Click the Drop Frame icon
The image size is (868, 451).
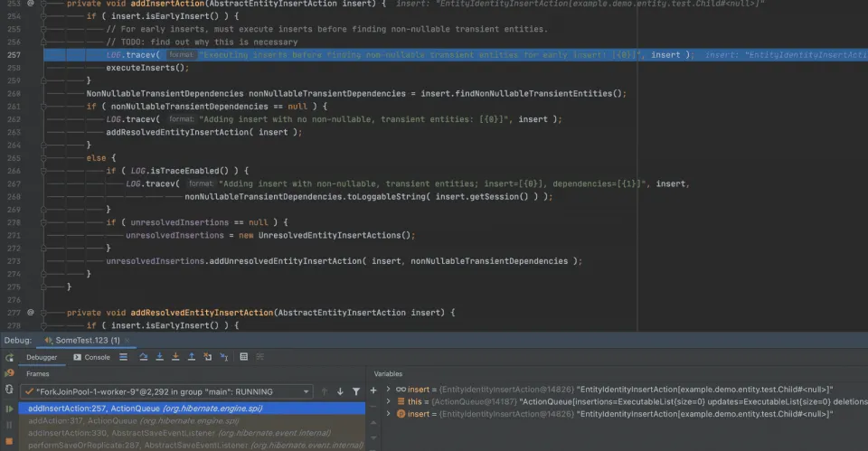pyautogui.click(x=208, y=357)
